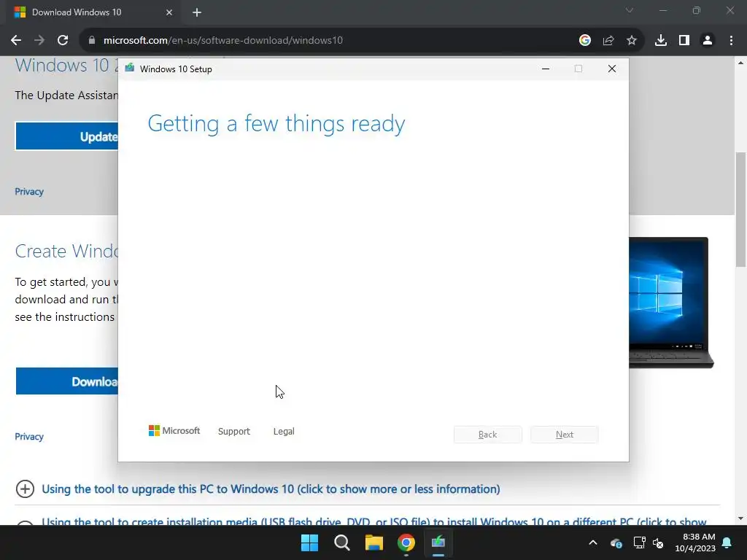Screen dimensions: 747x560
Task: Click Support link in Setup window
Action: tap(234, 432)
